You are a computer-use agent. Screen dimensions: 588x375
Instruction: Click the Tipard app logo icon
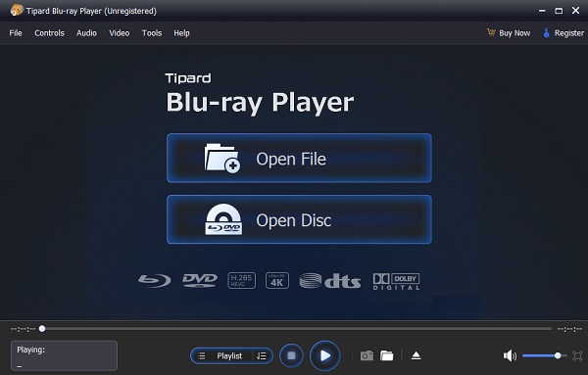17,10
